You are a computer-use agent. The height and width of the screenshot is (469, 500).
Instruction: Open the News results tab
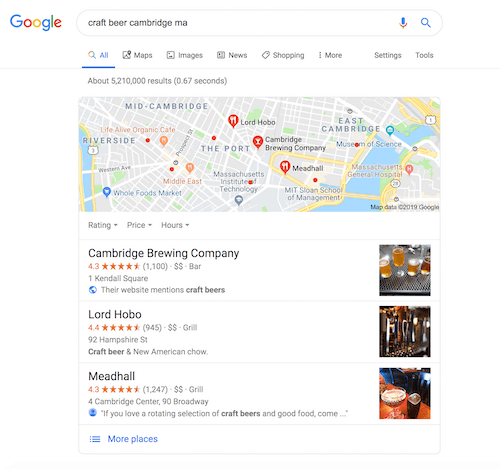(x=232, y=55)
